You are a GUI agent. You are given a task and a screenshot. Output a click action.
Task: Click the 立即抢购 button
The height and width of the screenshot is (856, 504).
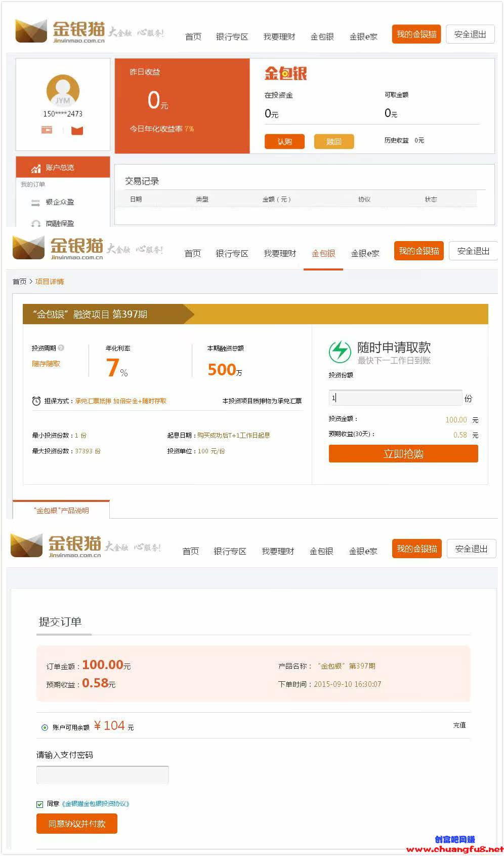(403, 454)
